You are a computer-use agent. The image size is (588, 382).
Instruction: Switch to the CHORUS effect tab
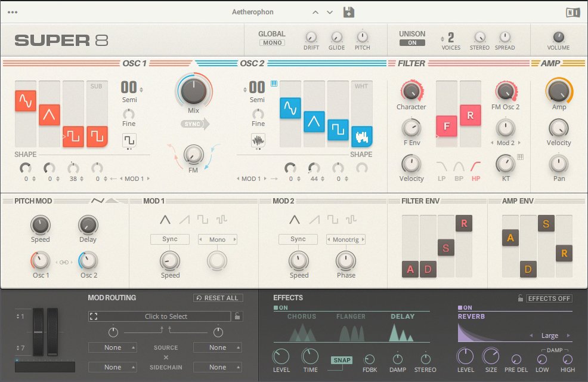(302, 316)
